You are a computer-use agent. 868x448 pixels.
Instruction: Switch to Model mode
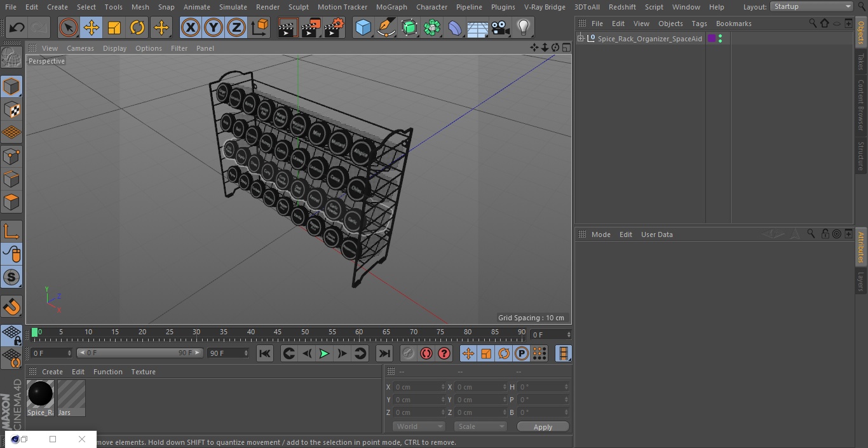coord(11,86)
